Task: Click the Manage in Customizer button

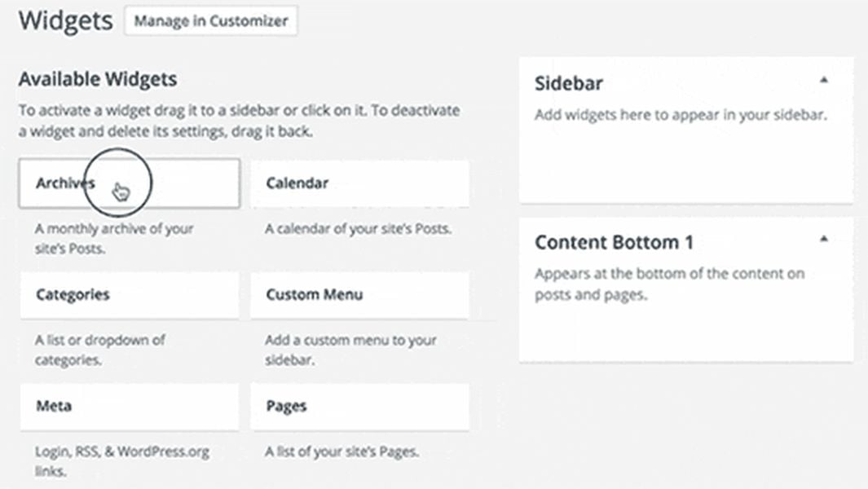Action: click(209, 21)
